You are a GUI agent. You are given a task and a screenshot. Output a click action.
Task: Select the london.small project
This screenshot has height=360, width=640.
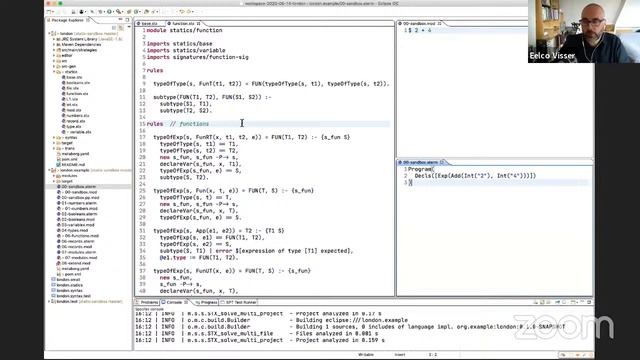point(66,280)
